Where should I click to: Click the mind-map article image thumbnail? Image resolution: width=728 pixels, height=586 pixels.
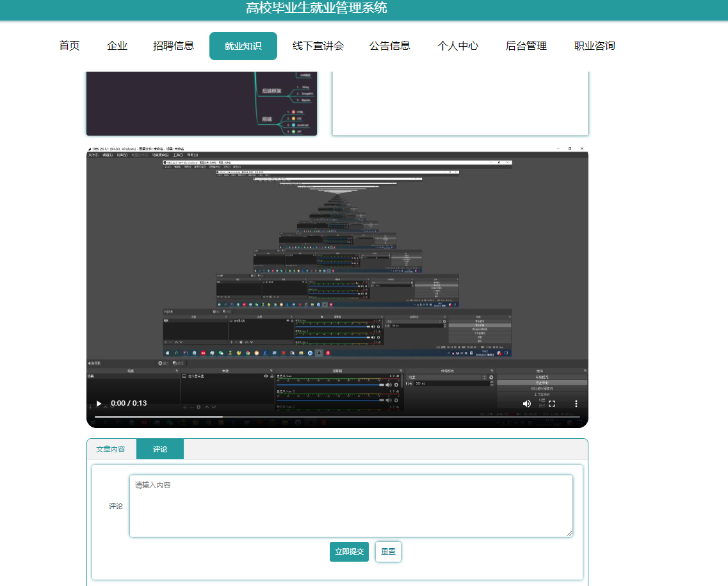point(202,104)
